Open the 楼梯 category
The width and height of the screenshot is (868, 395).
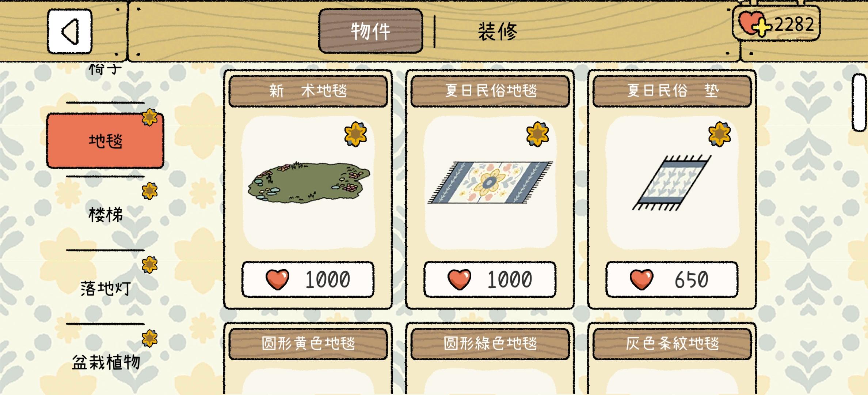click(x=106, y=214)
